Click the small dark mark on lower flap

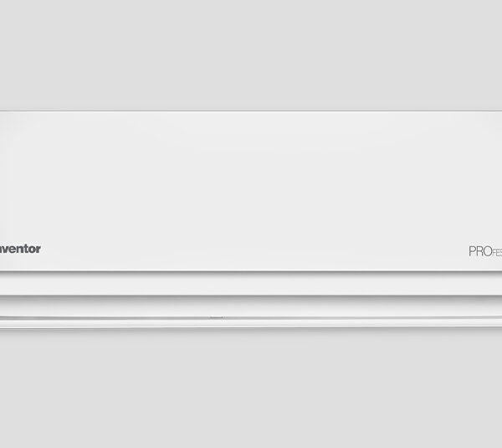(217, 317)
